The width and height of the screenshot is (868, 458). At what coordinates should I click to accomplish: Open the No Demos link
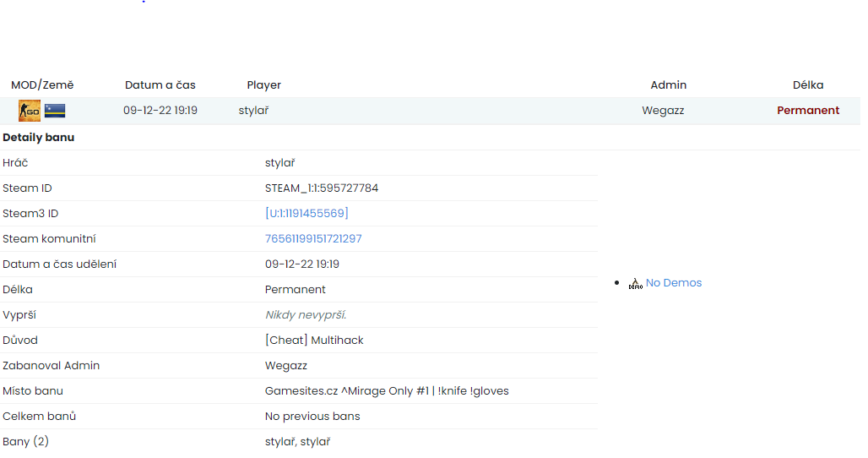point(673,283)
